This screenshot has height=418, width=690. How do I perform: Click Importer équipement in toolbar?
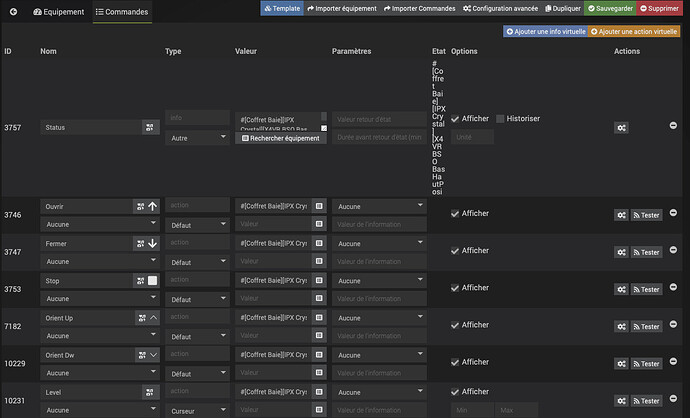coord(342,8)
